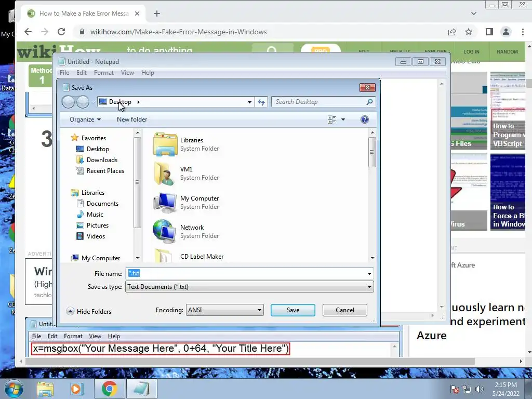Open My Computer system folder icon
Viewport: 532px width, 399px height.
pyautogui.click(x=165, y=203)
